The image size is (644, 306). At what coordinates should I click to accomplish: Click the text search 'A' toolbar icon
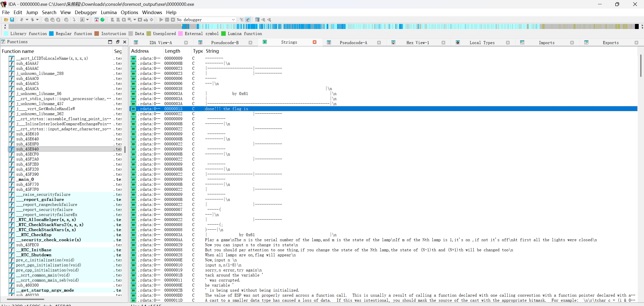(x=82, y=20)
